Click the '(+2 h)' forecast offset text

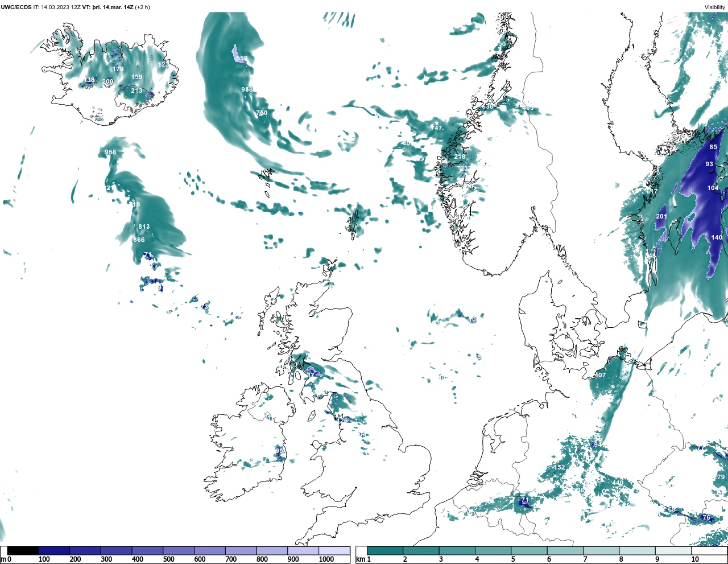click(x=142, y=7)
